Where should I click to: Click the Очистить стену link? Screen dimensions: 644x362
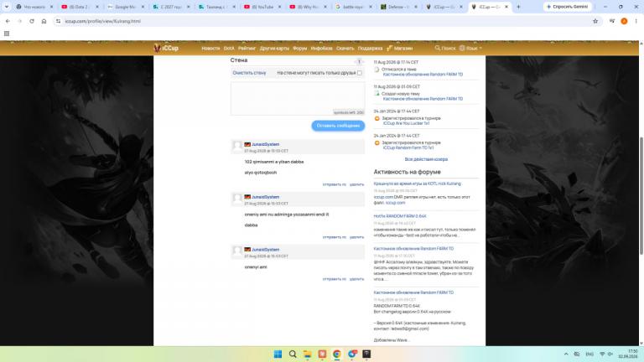(249, 73)
